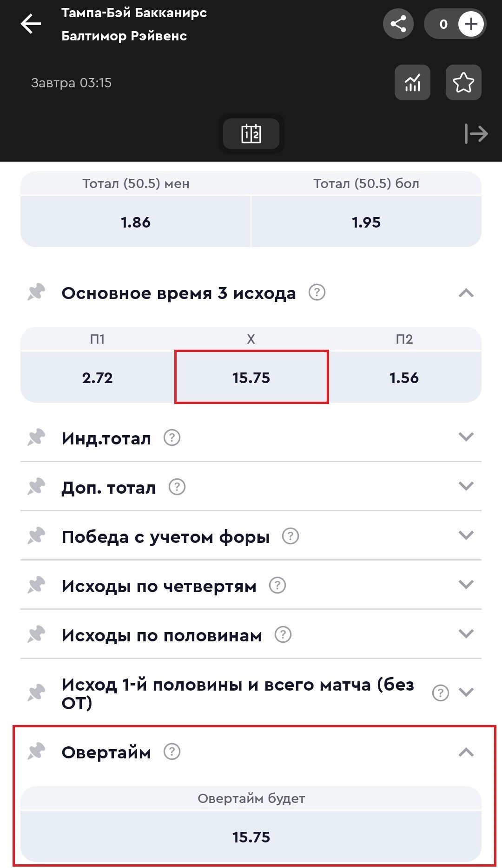
Task: Tap the arrow-to-right collapse icon
Action: 476,134
